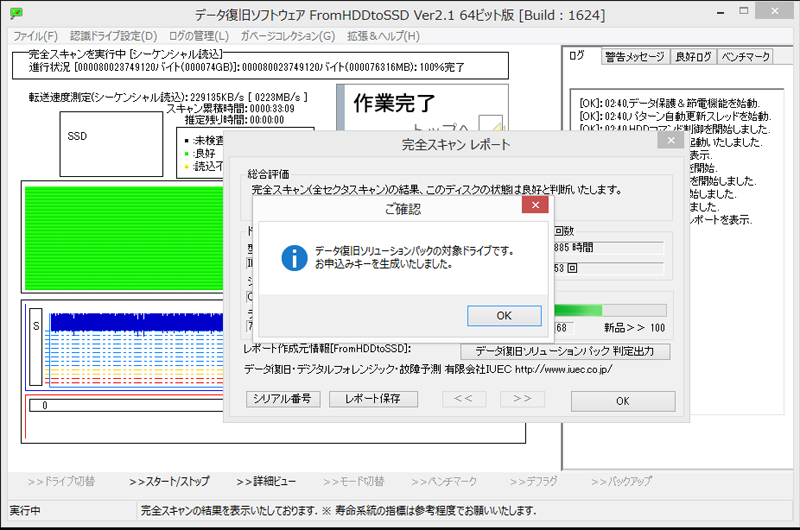
Task: Click the 総合評価 result sentence
Action: (437, 190)
